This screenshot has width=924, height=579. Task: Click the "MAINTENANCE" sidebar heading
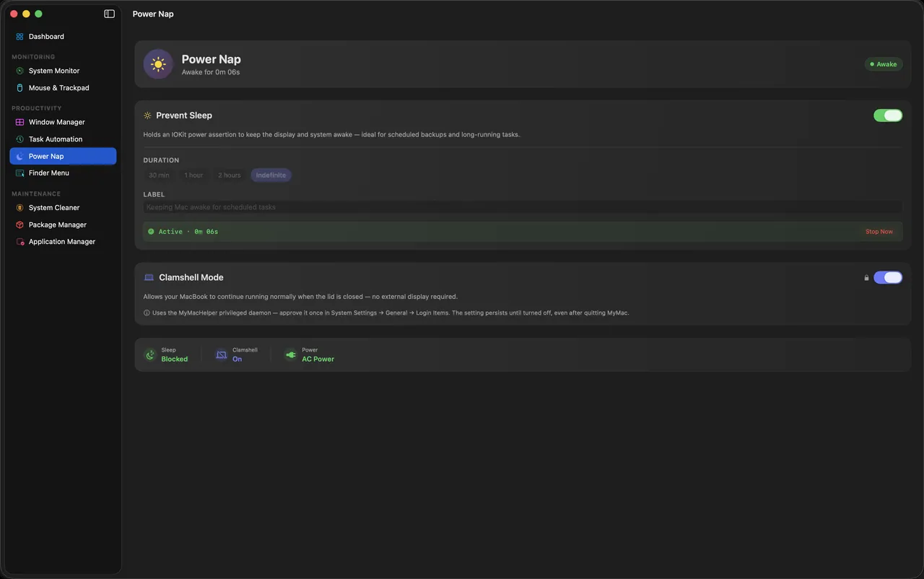click(x=36, y=194)
